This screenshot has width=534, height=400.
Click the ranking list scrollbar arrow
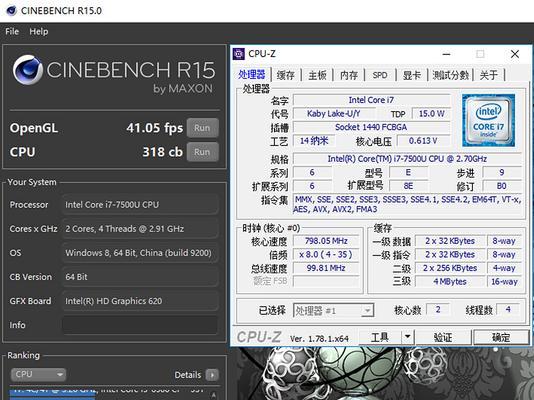point(214,395)
